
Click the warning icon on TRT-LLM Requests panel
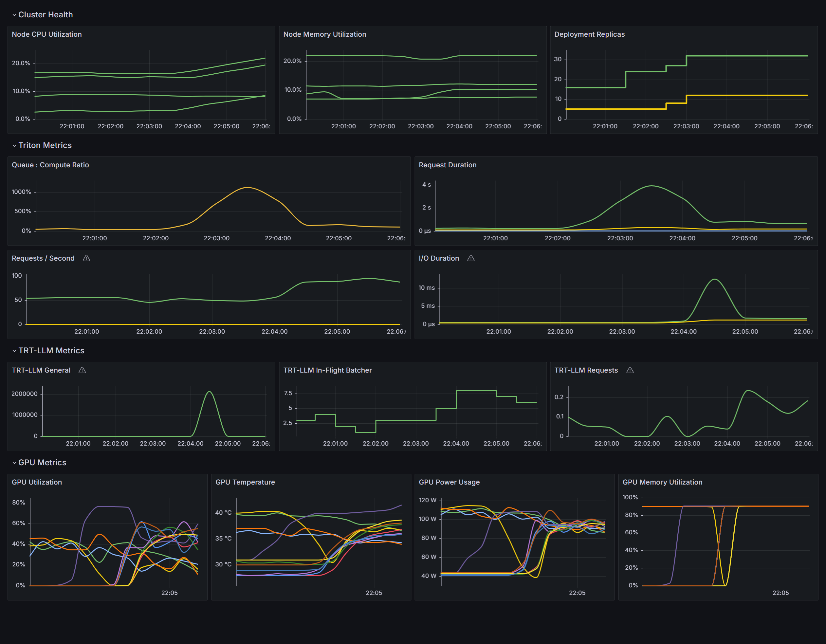pos(630,370)
